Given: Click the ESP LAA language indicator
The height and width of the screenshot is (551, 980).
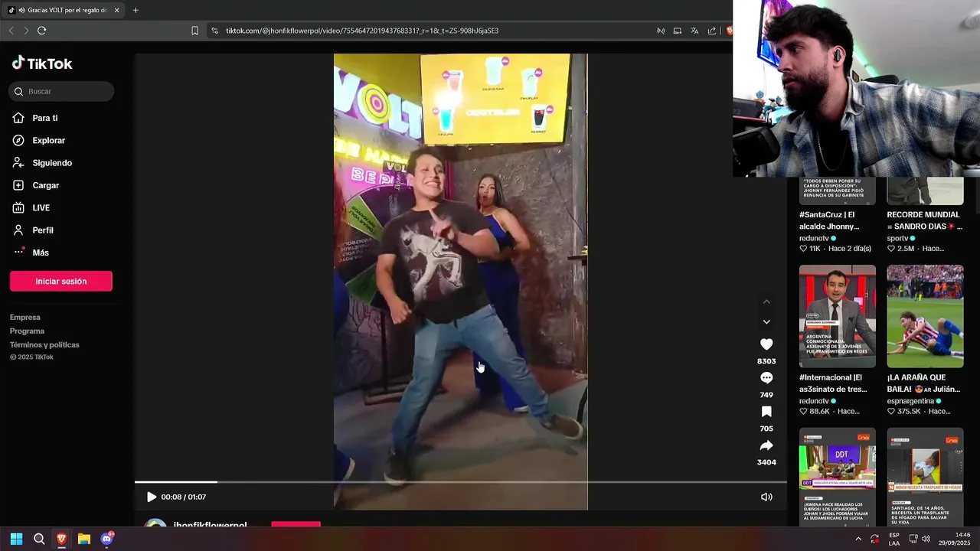Looking at the screenshot, I should click(894, 539).
